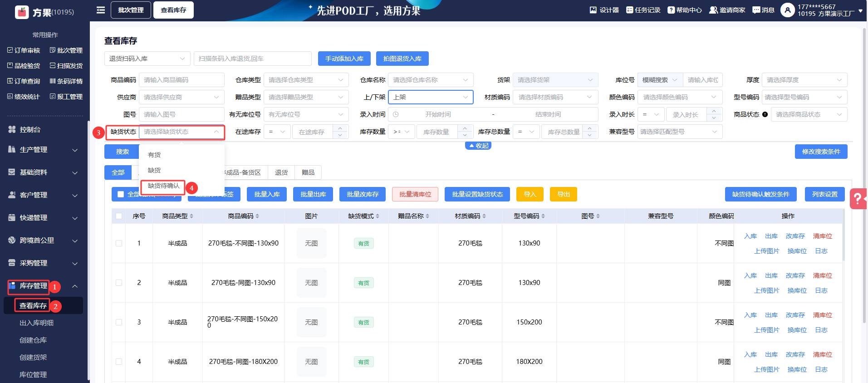Open 订单查询 shortcut
The image size is (868, 383).
24,81
